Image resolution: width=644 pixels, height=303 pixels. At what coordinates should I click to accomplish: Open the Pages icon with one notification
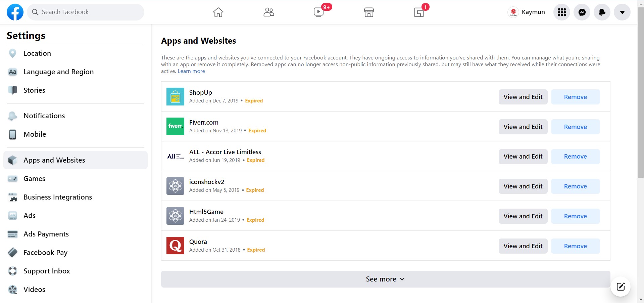coord(419,12)
